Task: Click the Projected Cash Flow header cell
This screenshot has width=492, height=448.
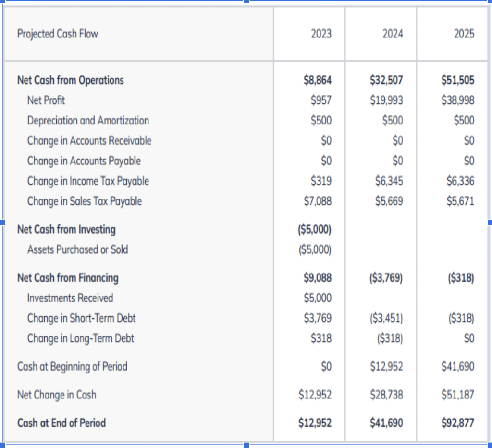Action: coord(58,34)
